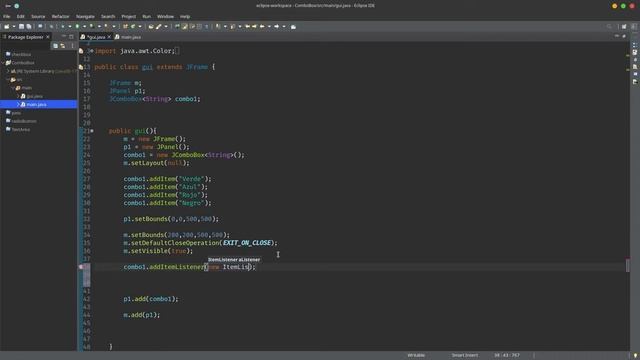
Task: Place cursor on p1.add(combo1) line
Action: click(x=151, y=299)
